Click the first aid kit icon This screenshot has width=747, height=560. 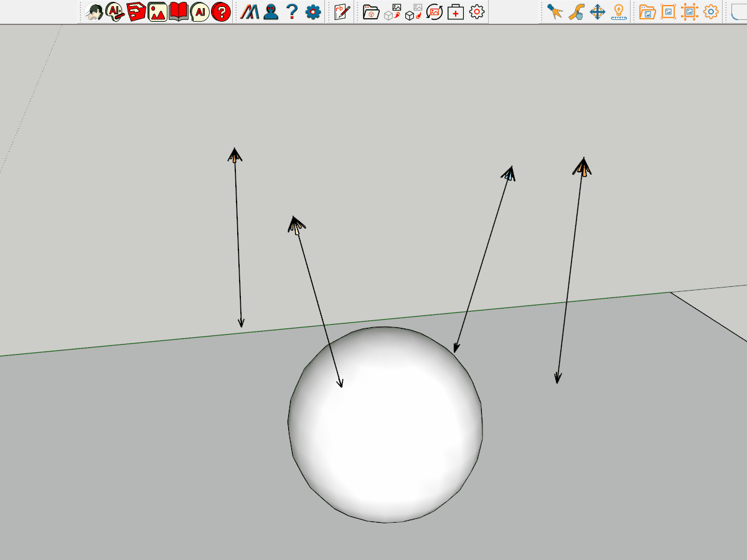point(456,12)
